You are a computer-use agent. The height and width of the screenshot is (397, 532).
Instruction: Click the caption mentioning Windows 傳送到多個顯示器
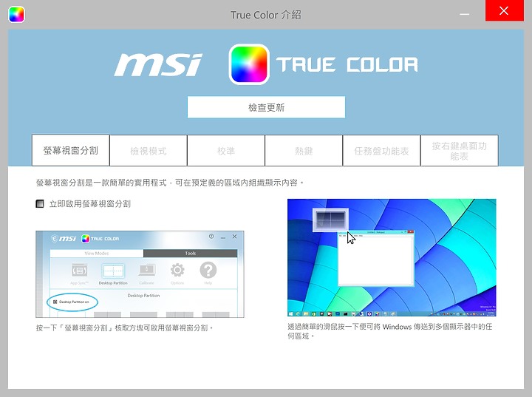(389, 331)
